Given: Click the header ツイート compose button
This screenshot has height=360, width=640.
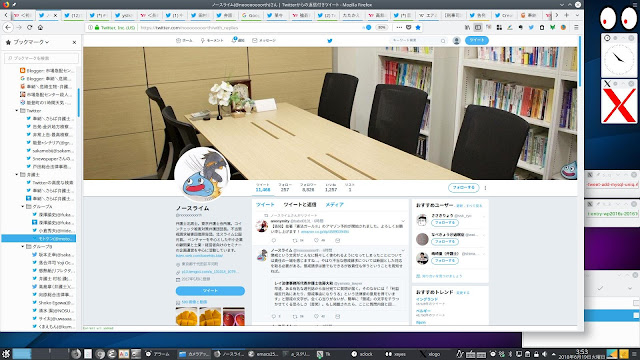Looking at the screenshot, I should tap(476, 40).
